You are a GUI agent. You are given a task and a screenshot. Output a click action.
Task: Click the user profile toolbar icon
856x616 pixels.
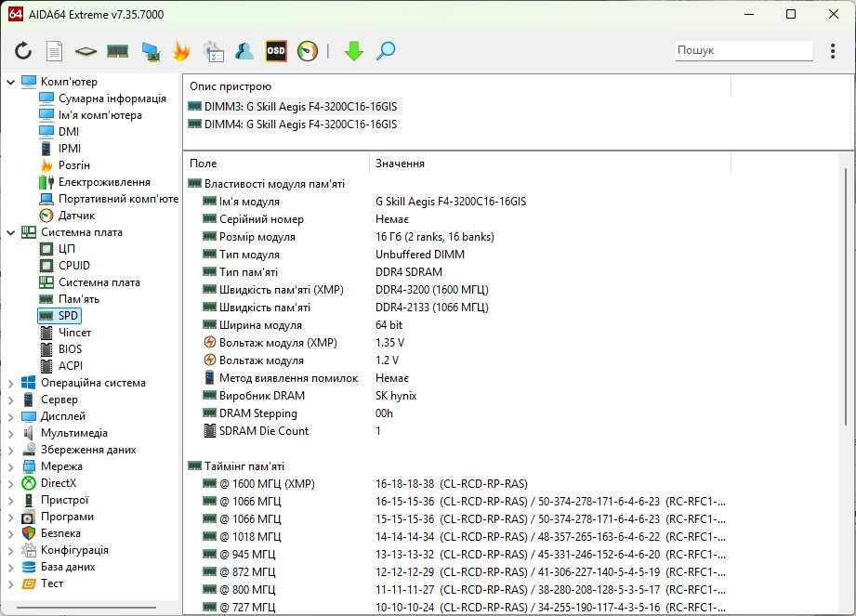(244, 51)
